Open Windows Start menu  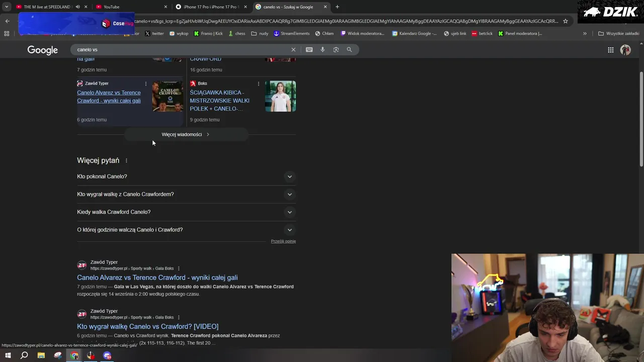[x=8, y=355]
